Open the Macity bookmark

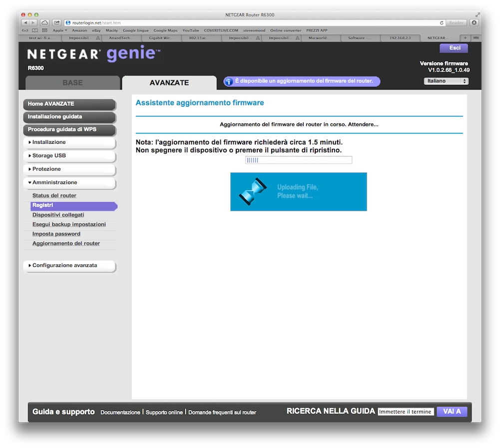(111, 30)
